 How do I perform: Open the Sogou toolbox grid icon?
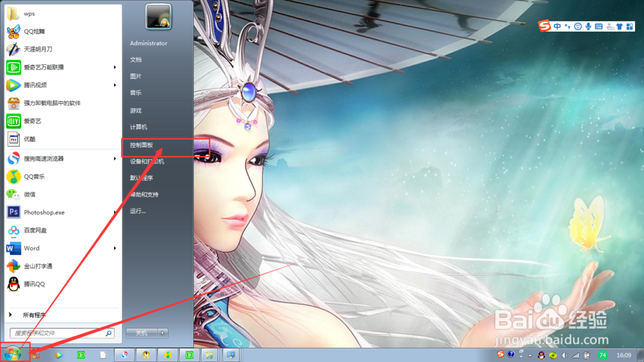(630, 26)
